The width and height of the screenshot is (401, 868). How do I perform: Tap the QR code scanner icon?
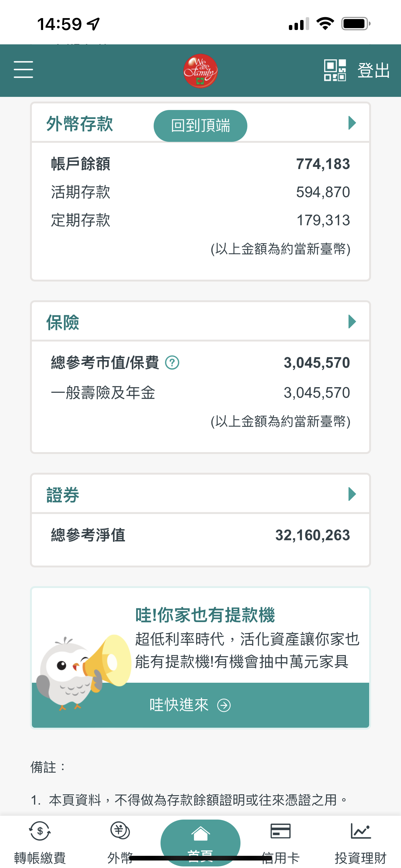pos(335,70)
